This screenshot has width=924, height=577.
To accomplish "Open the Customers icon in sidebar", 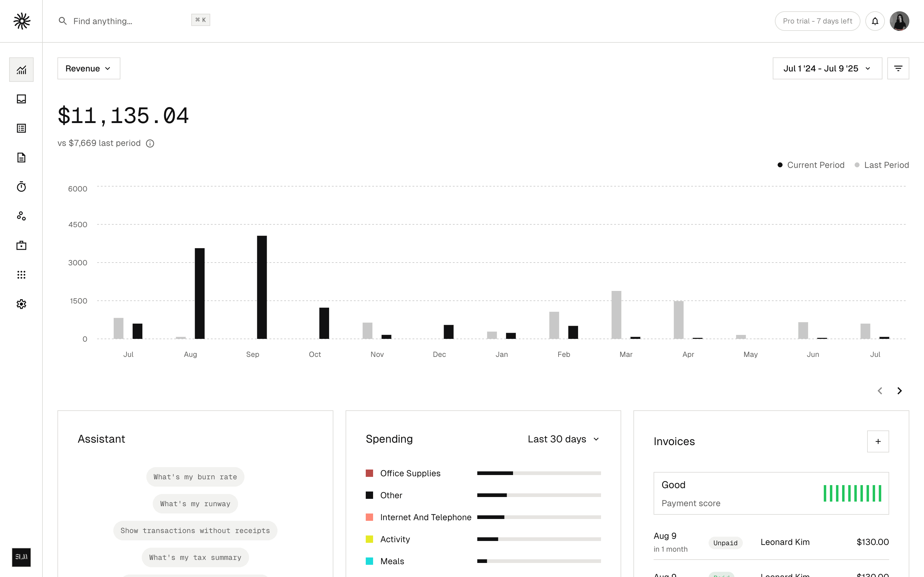I will click(x=21, y=216).
